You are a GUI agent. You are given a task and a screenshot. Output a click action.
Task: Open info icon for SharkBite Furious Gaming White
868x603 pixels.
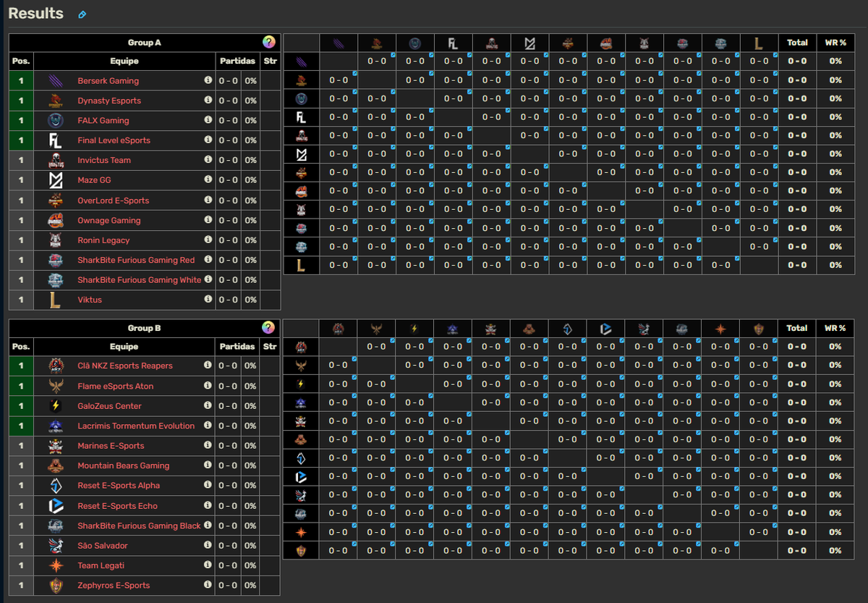pyautogui.click(x=208, y=279)
